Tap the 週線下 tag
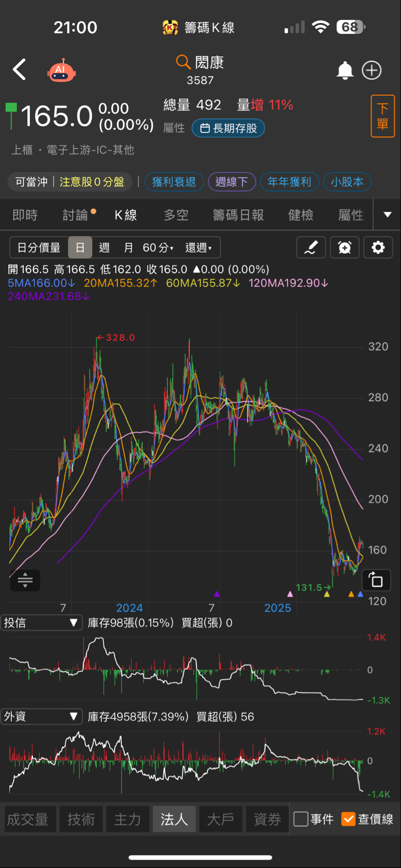The width and height of the screenshot is (401, 868). tap(232, 181)
